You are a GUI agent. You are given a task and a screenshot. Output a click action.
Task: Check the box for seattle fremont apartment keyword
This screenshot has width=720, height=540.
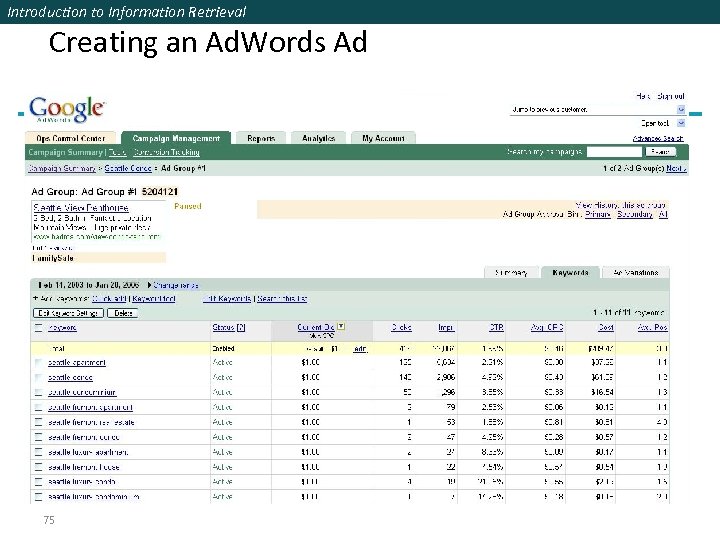pyautogui.click(x=39, y=407)
